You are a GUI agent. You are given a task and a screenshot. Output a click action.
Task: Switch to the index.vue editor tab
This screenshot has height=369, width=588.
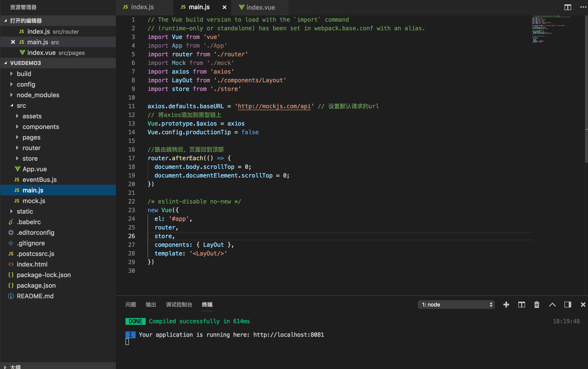[260, 7]
